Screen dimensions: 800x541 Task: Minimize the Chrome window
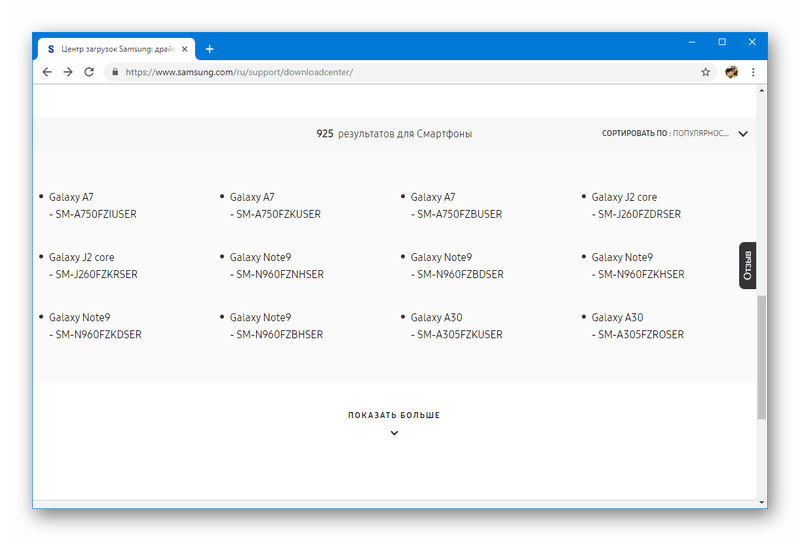pyautogui.click(x=692, y=42)
